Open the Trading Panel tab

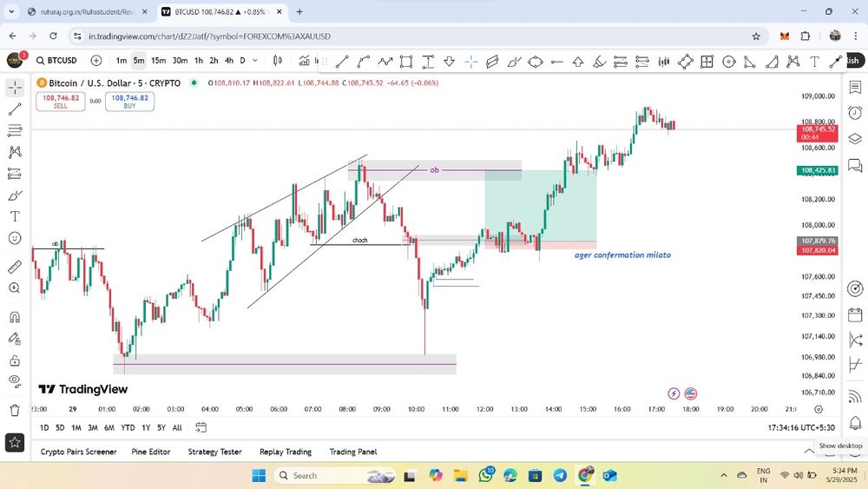pos(353,452)
